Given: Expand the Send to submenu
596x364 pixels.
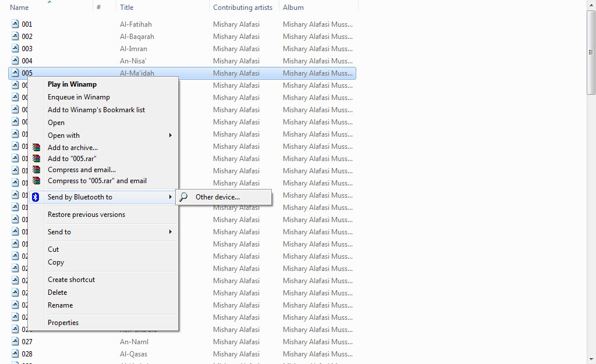Looking at the screenshot, I should [x=103, y=231].
